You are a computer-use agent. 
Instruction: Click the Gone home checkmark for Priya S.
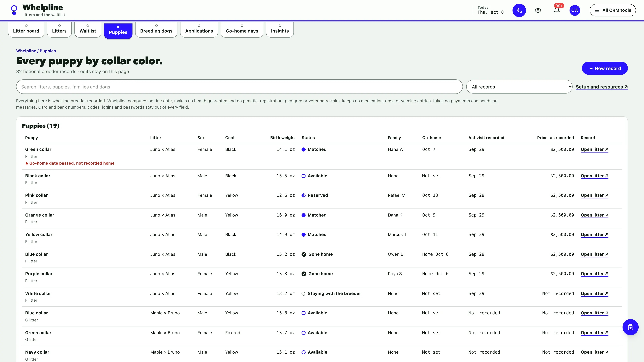coord(304,274)
